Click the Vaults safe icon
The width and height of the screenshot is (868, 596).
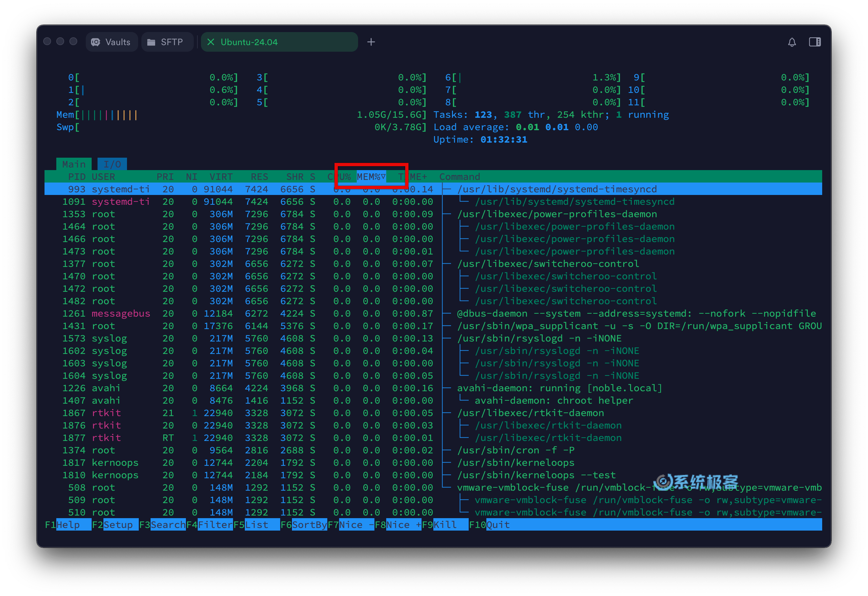[x=96, y=42]
